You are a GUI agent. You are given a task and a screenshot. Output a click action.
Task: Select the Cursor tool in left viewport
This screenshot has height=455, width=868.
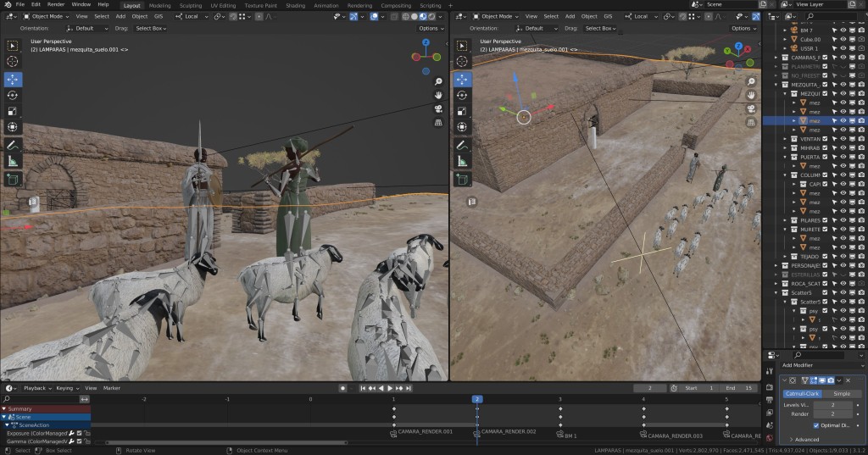[13, 61]
